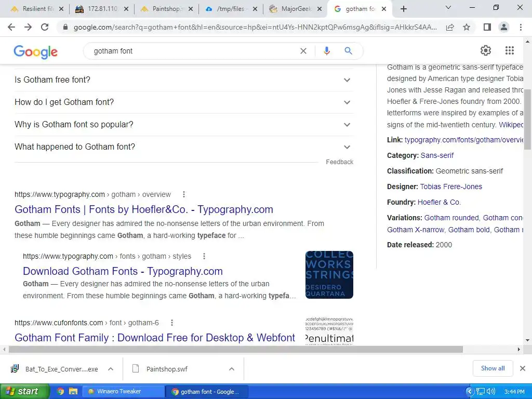The width and height of the screenshot is (532, 399).
Task: Open options for cufonfonts.com result
Action: pyautogui.click(x=171, y=323)
